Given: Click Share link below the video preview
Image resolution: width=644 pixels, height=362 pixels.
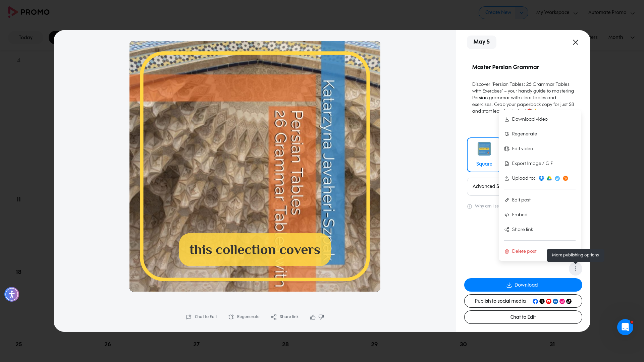Looking at the screenshot, I should click(285, 317).
